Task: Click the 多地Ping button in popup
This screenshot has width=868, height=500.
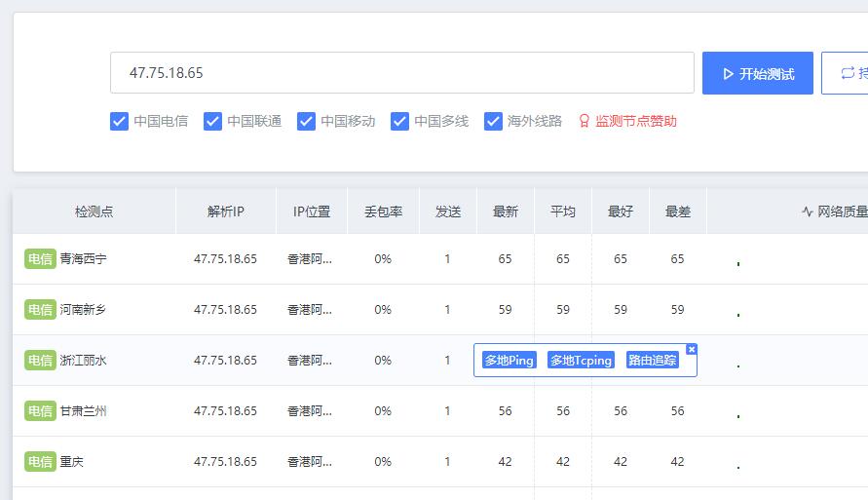Action: click(x=509, y=360)
